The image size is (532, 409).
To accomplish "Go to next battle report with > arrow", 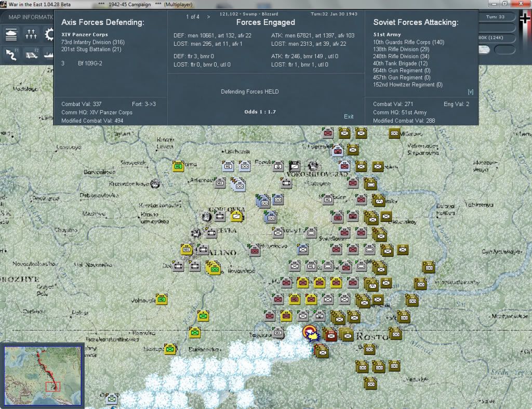I will point(208,17).
